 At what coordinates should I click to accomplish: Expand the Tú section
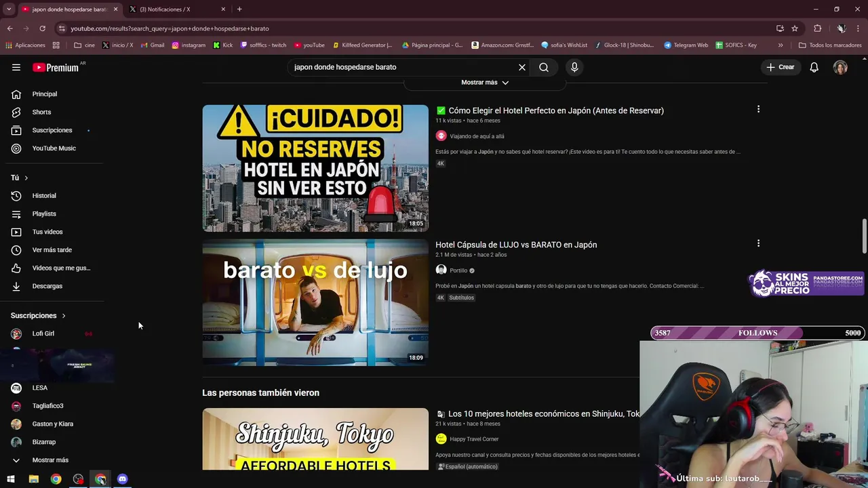coord(20,178)
